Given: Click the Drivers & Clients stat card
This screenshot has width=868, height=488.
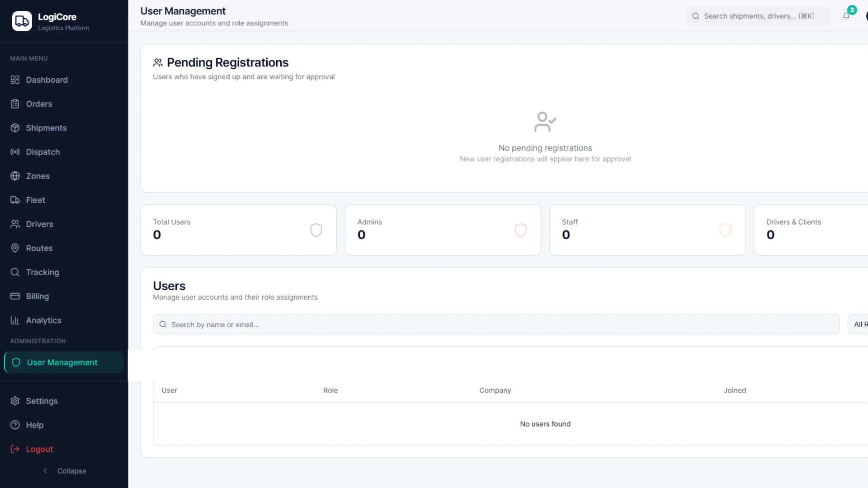Looking at the screenshot, I should pyautogui.click(x=811, y=230).
